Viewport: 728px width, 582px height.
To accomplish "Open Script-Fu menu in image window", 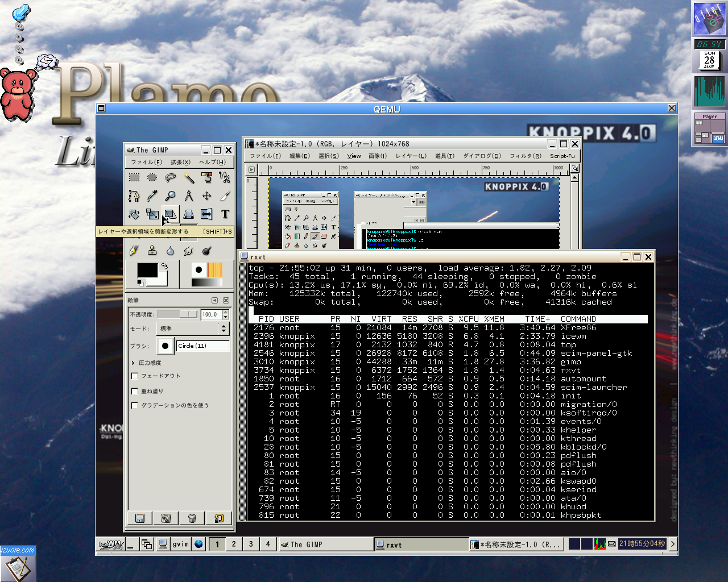I will pyautogui.click(x=562, y=156).
